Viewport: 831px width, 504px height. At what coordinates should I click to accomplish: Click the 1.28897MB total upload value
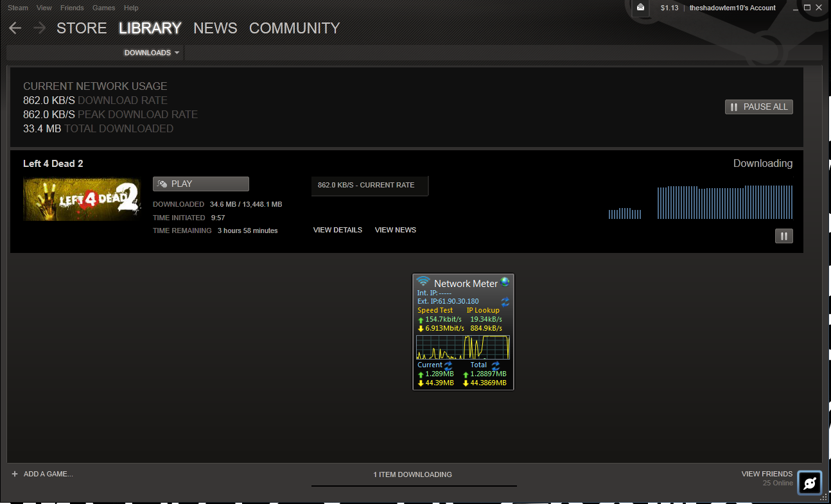click(489, 374)
